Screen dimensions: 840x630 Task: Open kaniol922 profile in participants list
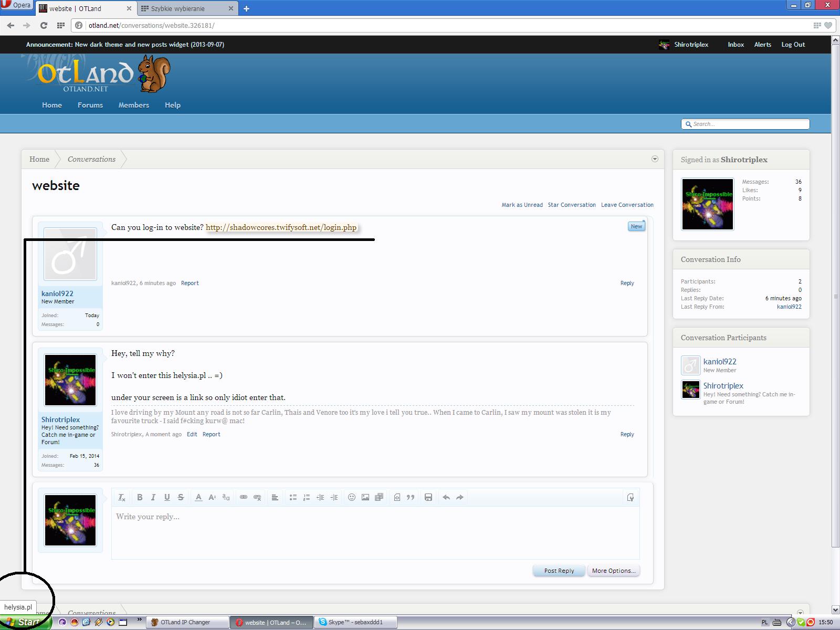point(720,362)
